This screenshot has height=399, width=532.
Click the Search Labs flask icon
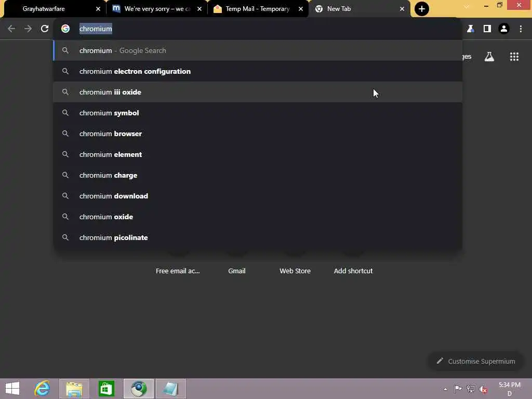pos(489,57)
